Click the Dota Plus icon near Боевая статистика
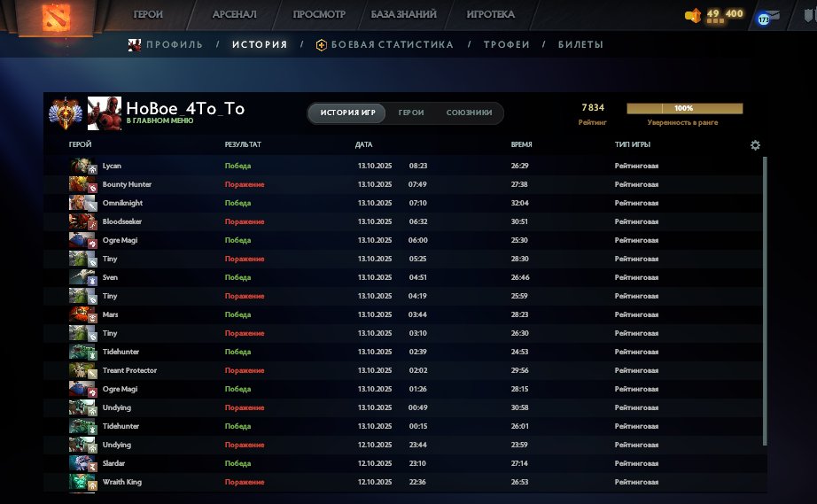The height and width of the screenshot is (504, 817). tap(321, 44)
